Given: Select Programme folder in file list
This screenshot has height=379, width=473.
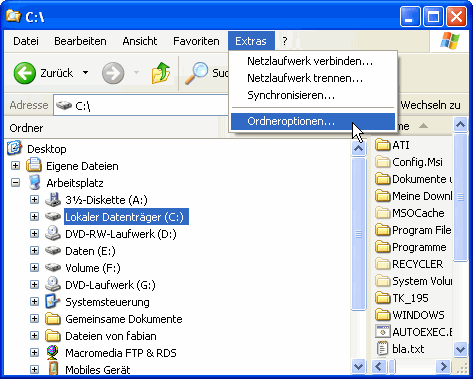Looking at the screenshot, I should [x=419, y=247].
